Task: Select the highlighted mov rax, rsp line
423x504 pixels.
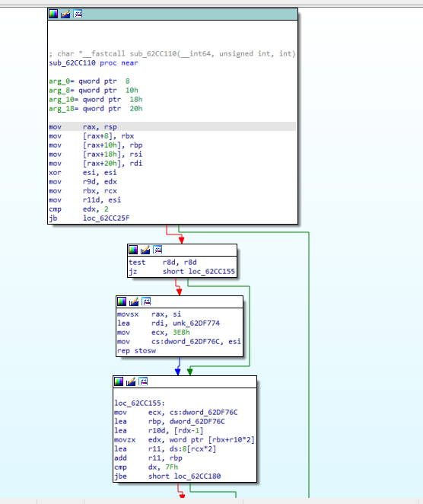Action: 172,126
